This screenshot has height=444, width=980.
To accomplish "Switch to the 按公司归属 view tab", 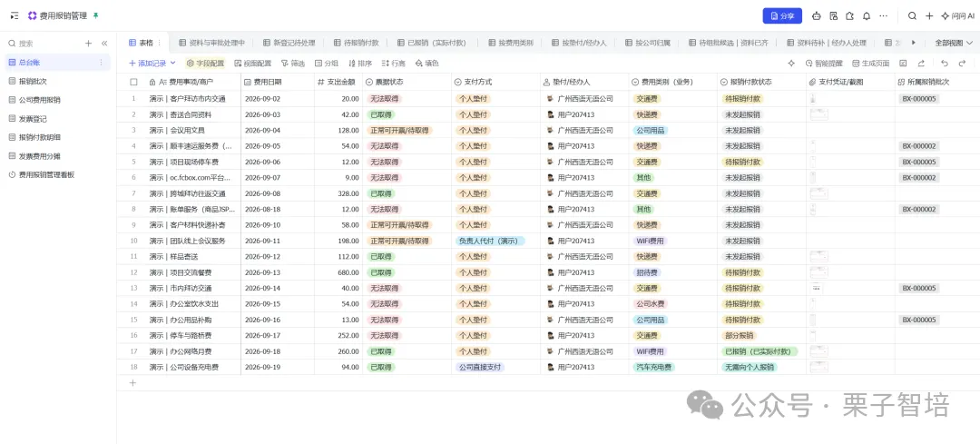I will pos(648,43).
